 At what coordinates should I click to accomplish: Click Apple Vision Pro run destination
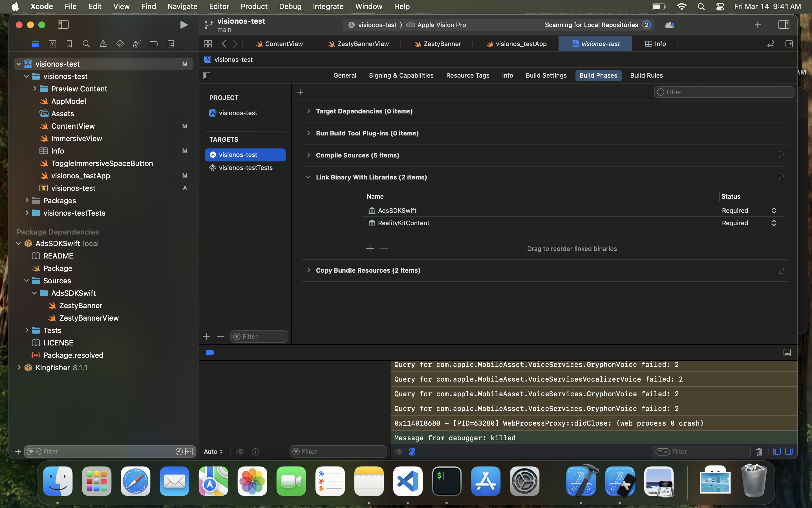436,25
